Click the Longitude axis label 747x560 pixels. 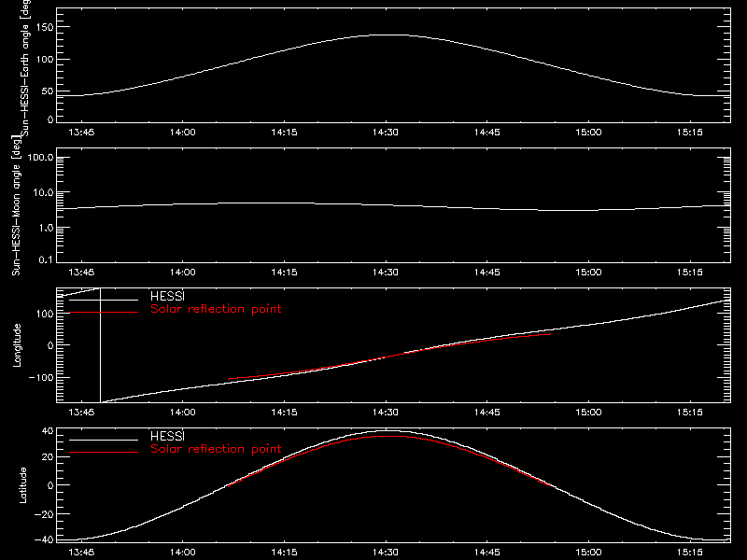tap(17, 345)
